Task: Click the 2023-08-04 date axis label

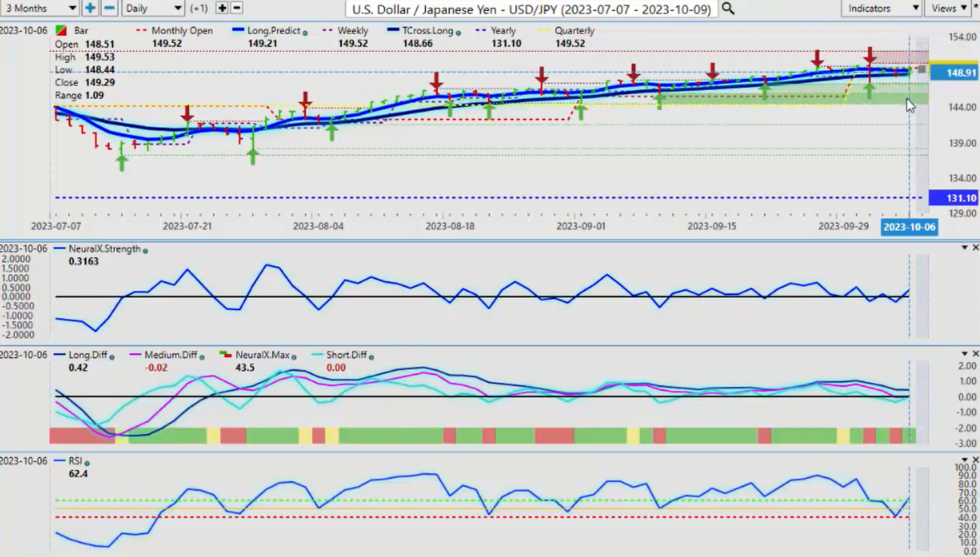Action: point(318,226)
